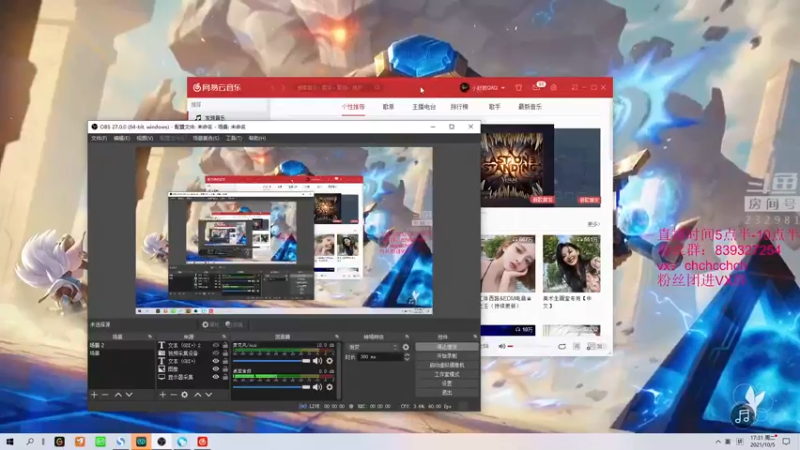Screen dimensions: 800x450
Task: Open the settings icon in NetEase Music header
Action: pos(554,88)
